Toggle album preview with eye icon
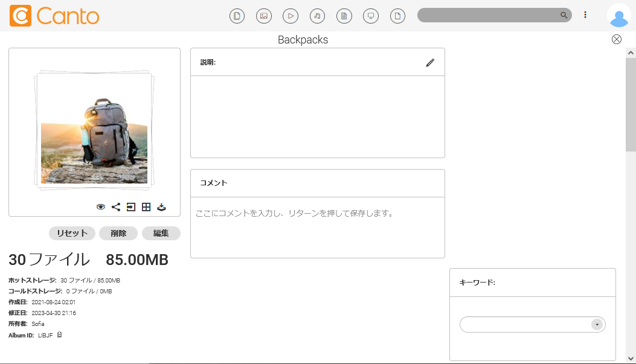The height and width of the screenshot is (364, 636). click(101, 207)
